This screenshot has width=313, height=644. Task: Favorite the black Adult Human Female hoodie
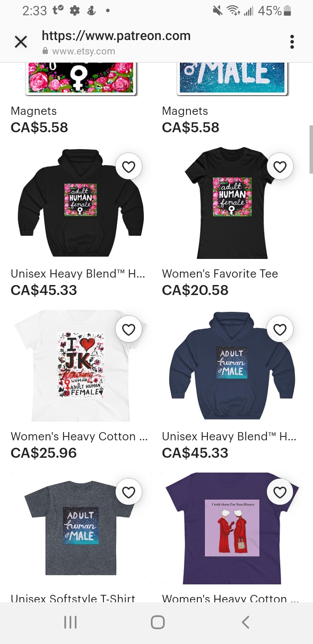click(x=129, y=166)
